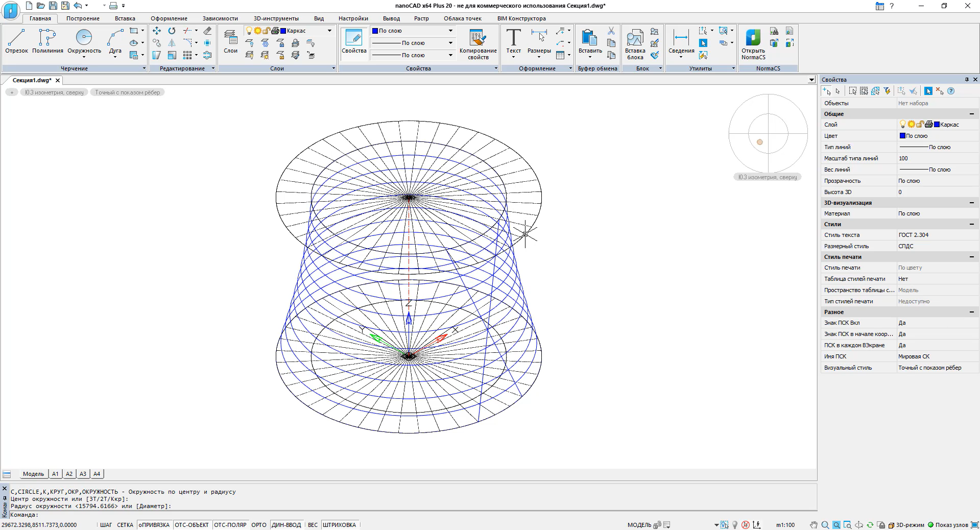This screenshot has width=980, height=530.
Task: Select the Полилиния tool
Action: (47, 41)
